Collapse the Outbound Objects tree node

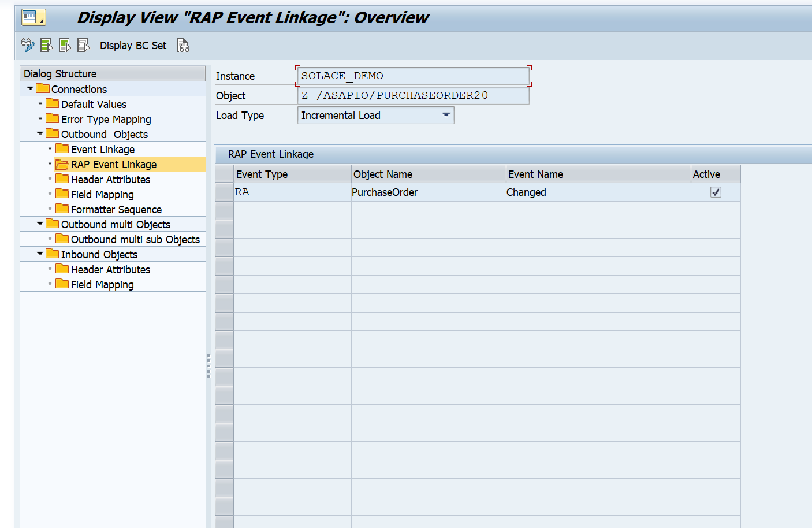coord(40,134)
